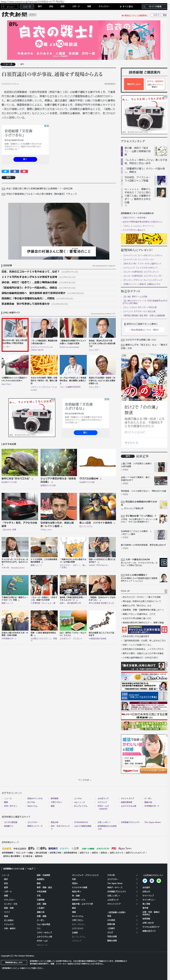Select 国内 in the top navigation
Screen dimensions: 170x980
tap(40, 6)
